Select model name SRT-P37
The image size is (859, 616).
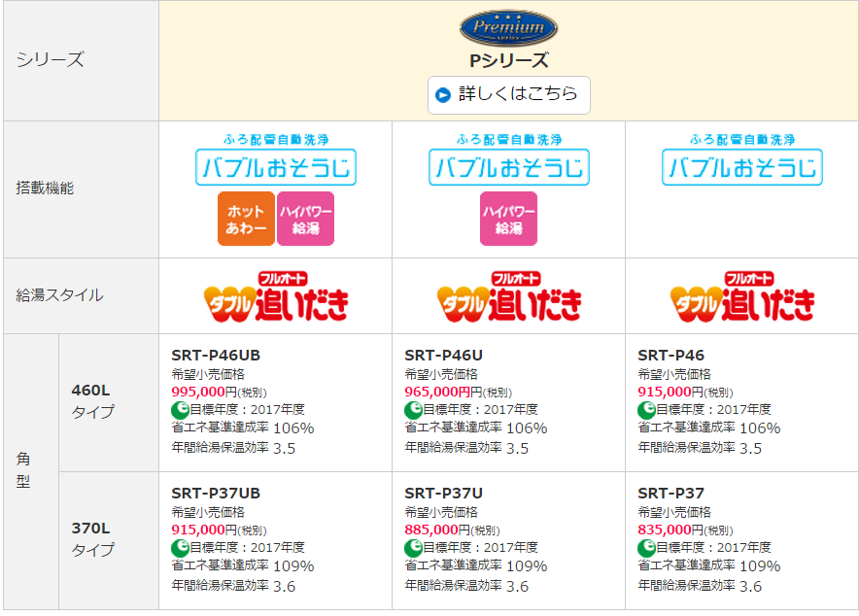click(x=671, y=494)
